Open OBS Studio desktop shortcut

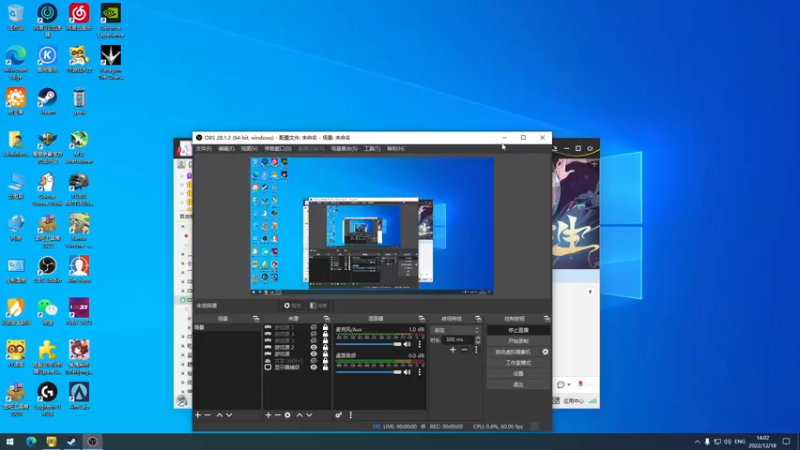point(47,269)
